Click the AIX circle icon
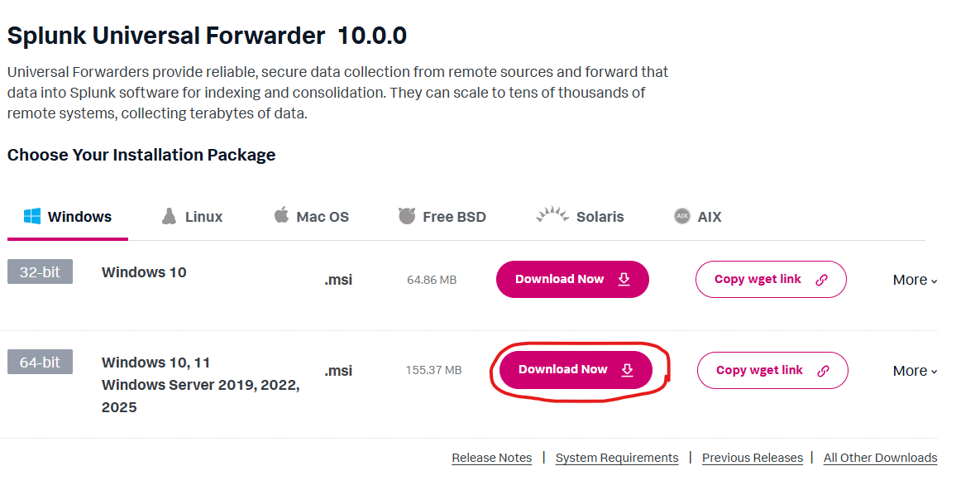Viewport: 980px width, 490px height. [682, 217]
